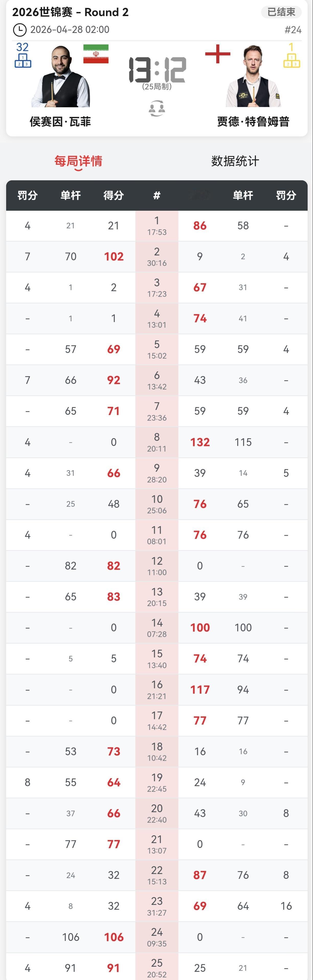313x980 pixels.
Task: Open player name 侯赛因·瓦菲
Action: tap(60, 122)
